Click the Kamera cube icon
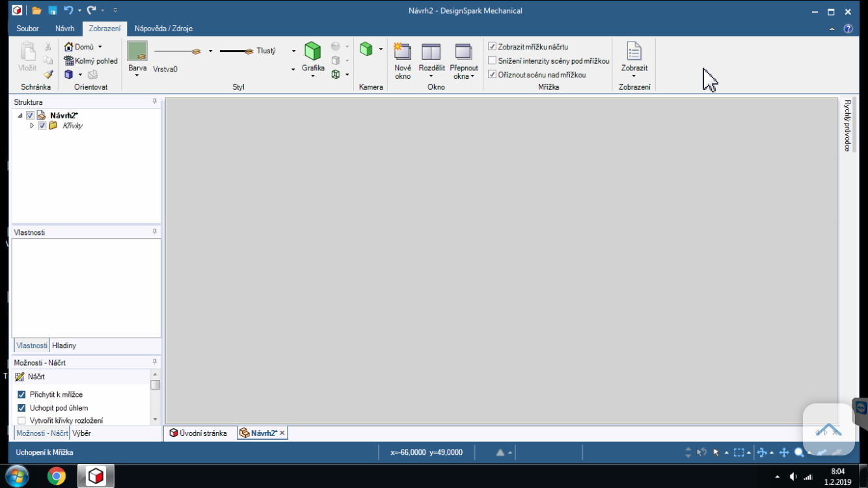Viewport: 868px width, 488px height. [x=367, y=49]
